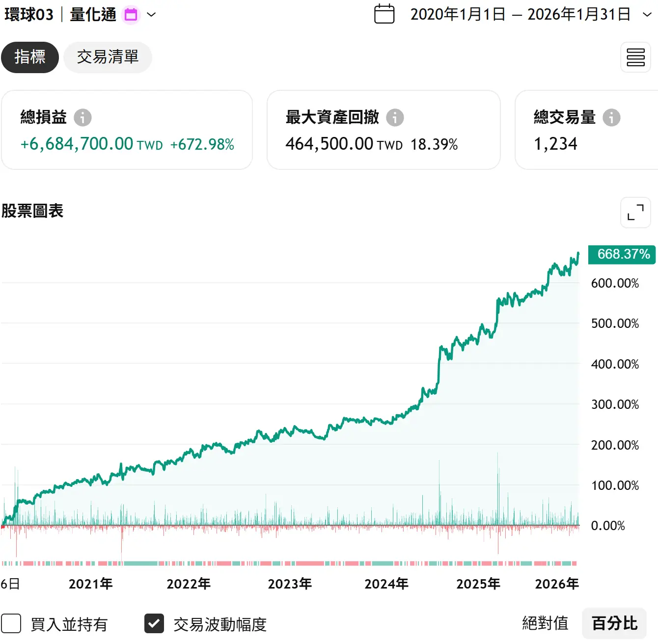Image resolution: width=658 pixels, height=644 pixels.
Task: Expand the strategy name dropdown chevron
Action: pos(151,15)
